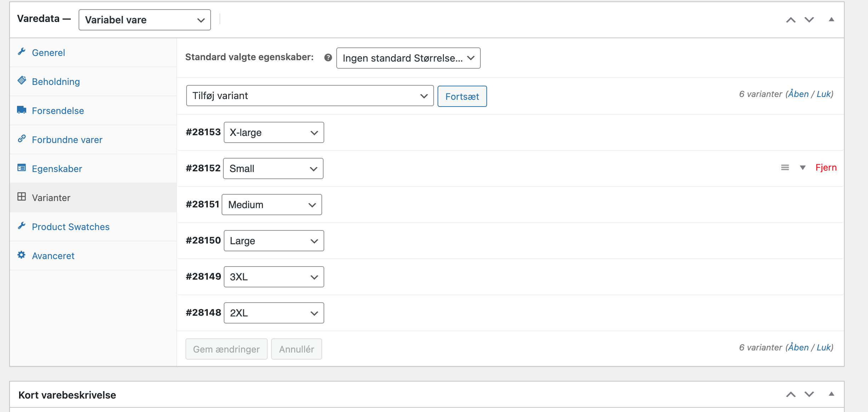Expand Small variant details triangle
Image resolution: width=868 pixels, height=412 pixels.
coord(803,167)
